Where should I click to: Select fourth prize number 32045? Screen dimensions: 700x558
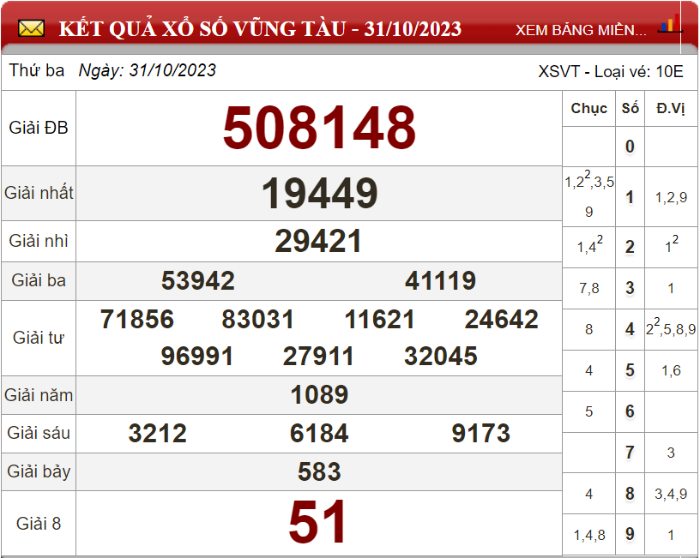[x=441, y=356]
